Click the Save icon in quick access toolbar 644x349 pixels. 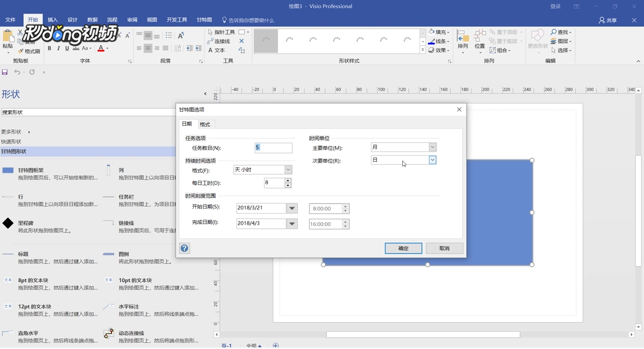[x=5, y=72]
